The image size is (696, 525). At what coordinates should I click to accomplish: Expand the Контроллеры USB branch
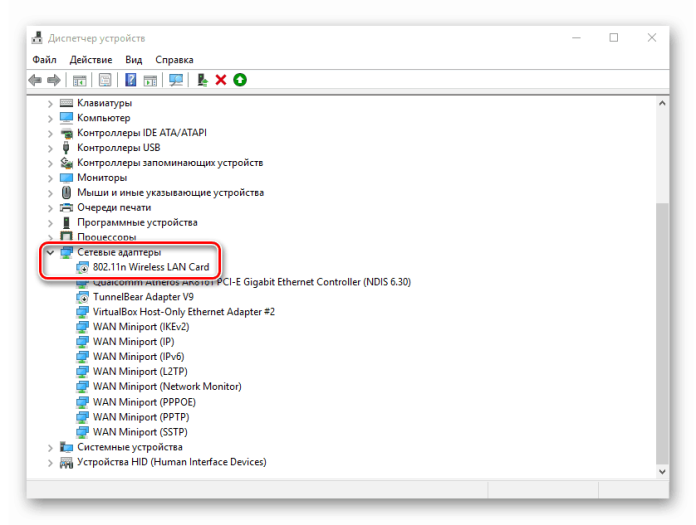tap(50, 148)
